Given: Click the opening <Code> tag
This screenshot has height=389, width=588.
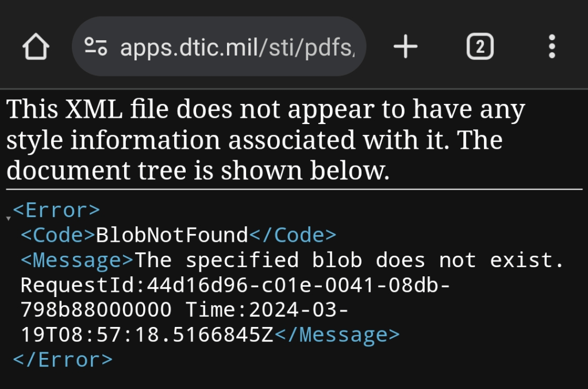Looking at the screenshot, I should (x=58, y=235).
